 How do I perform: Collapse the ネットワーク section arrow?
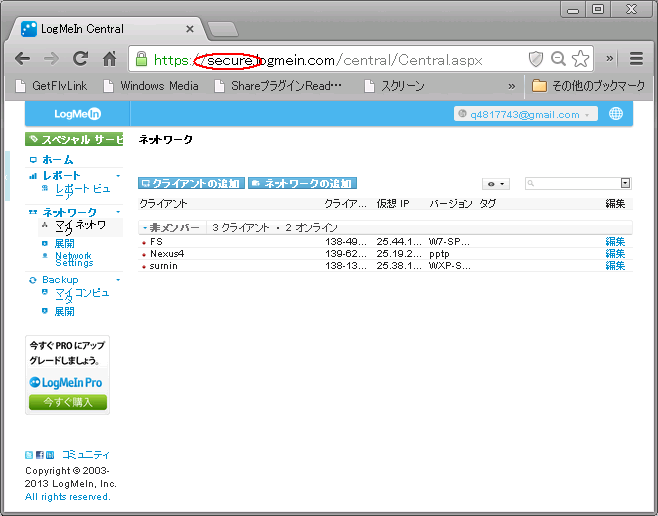118,212
